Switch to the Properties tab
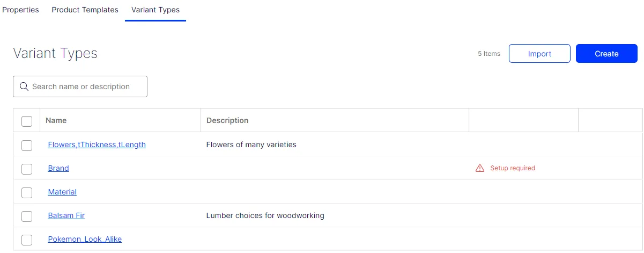 coord(20,10)
